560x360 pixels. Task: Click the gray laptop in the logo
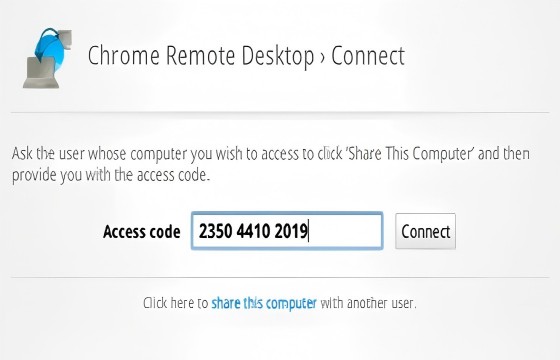[41, 72]
